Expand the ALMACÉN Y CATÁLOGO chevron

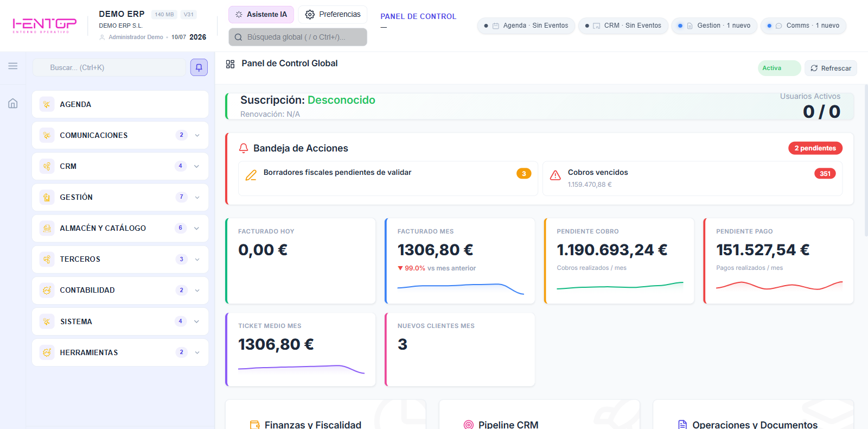tap(197, 228)
